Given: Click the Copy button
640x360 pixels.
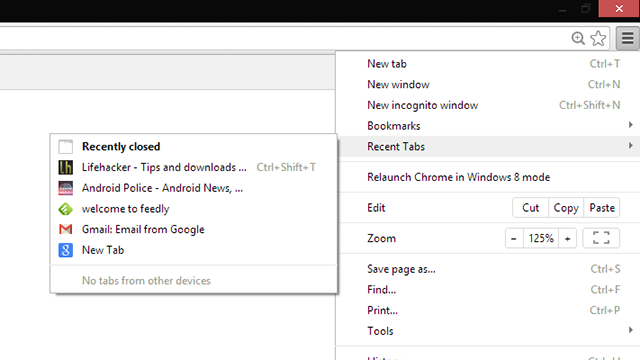Looking at the screenshot, I should pos(566,208).
